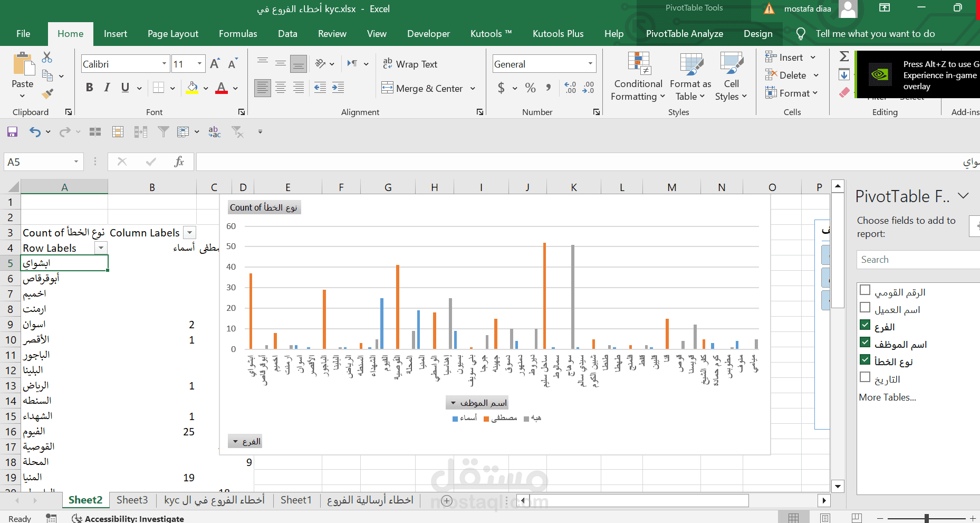Image resolution: width=980 pixels, height=523 pixels.
Task: Open اسم الموظف chart filter button
Action: pos(477,403)
